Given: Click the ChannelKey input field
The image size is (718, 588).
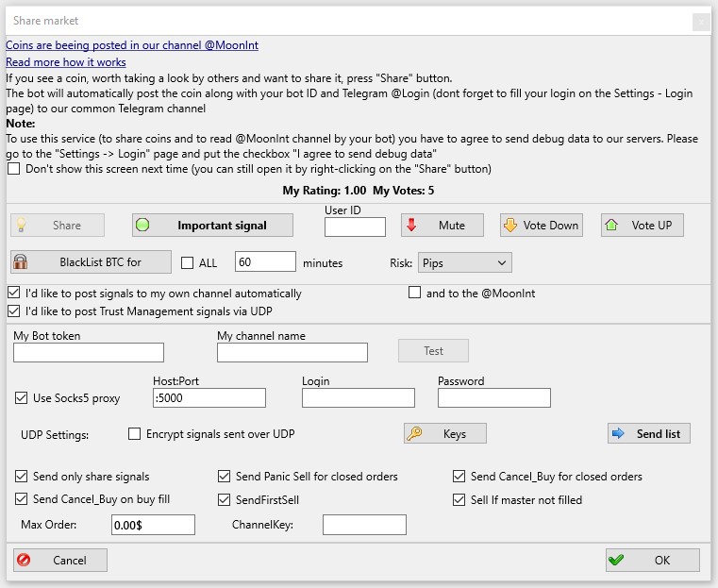Looking at the screenshot, I should coord(364,525).
